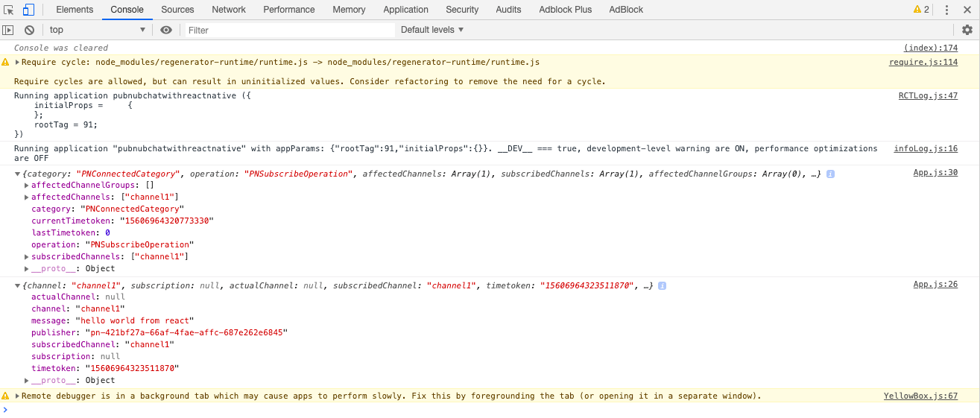Collapse the channel1 message logged object
Screen dimensions: 980x418
click(x=18, y=285)
